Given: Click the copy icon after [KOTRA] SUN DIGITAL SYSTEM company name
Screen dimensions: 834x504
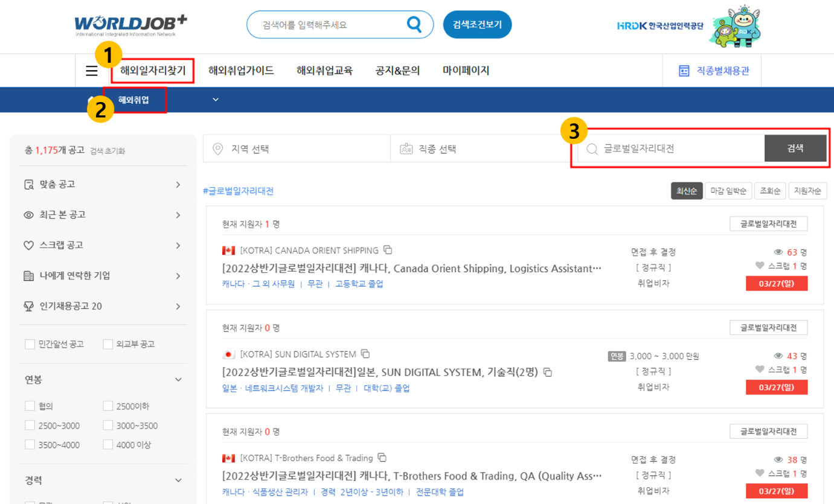Looking at the screenshot, I should [x=365, y=354].
